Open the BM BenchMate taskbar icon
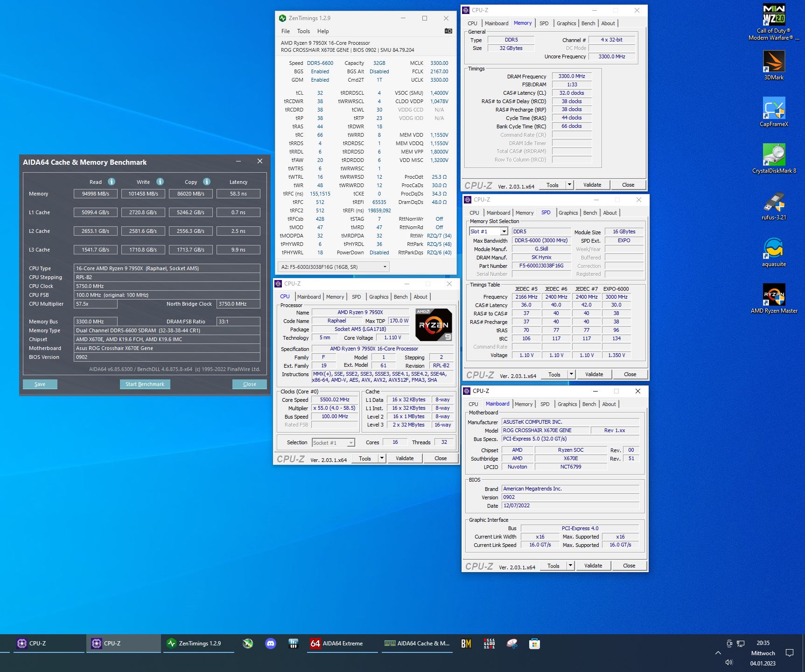Viewport: 805px width, 672px height. (466, 644)
